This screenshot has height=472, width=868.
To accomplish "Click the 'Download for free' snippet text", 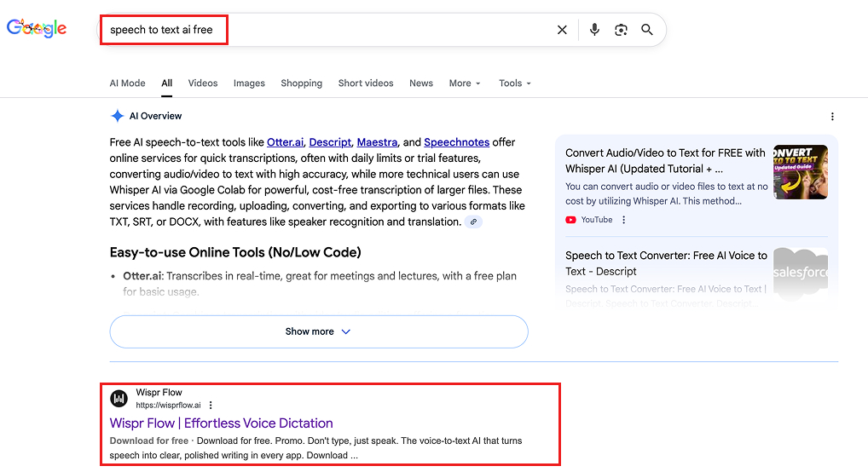I will (x=149, y=440).
